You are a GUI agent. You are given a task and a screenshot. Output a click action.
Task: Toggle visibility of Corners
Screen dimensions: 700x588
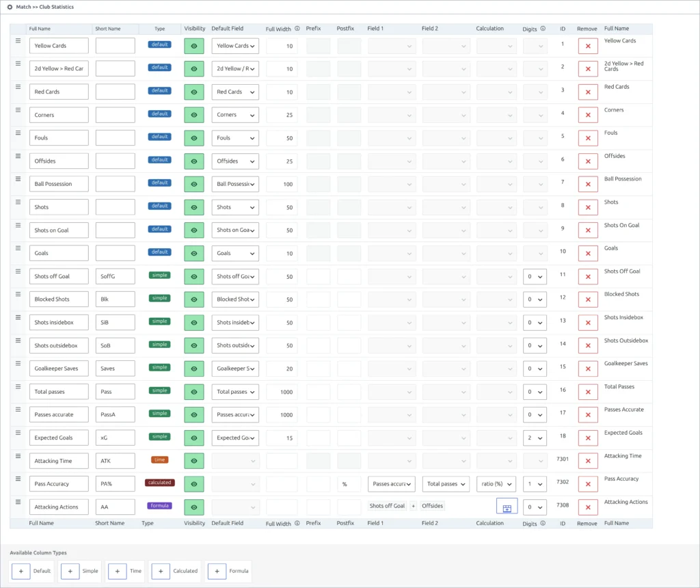point(193,115)
